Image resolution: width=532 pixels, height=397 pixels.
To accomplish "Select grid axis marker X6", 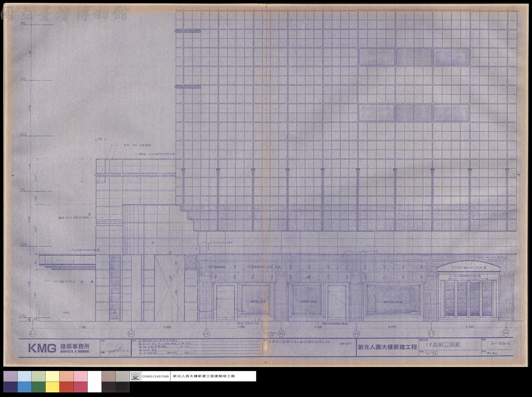I will tap(356, 333).
